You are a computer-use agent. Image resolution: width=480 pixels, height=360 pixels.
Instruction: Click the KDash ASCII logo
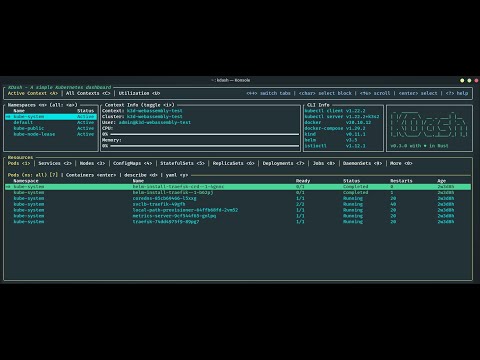(x=429, y=125)
